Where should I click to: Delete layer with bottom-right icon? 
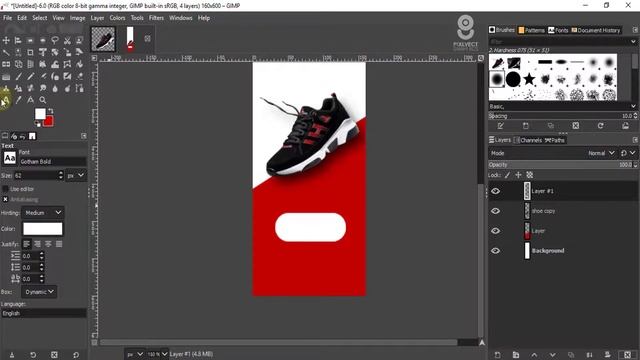pyautogui.click(x=627, y=355)
